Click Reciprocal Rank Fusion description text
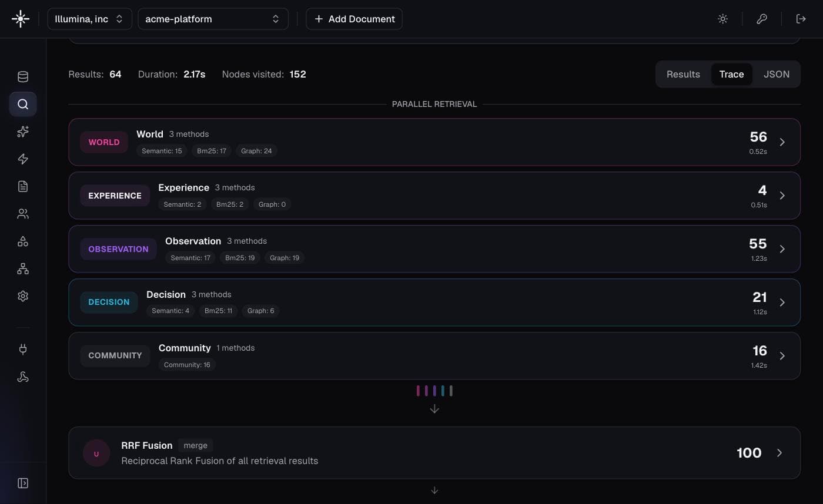 tap(219, 461)
